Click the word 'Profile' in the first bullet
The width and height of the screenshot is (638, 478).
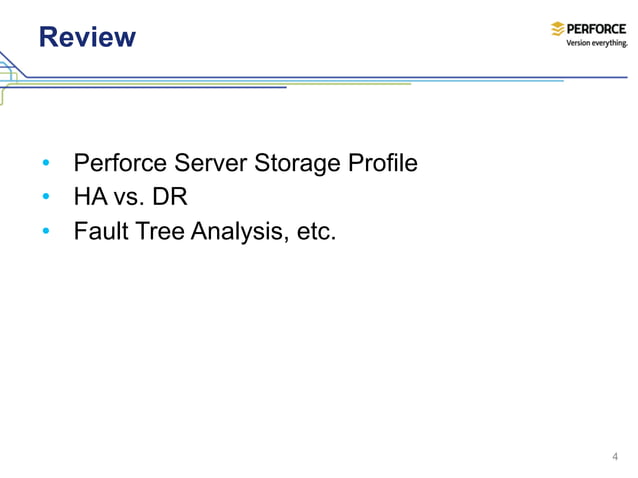383,163
